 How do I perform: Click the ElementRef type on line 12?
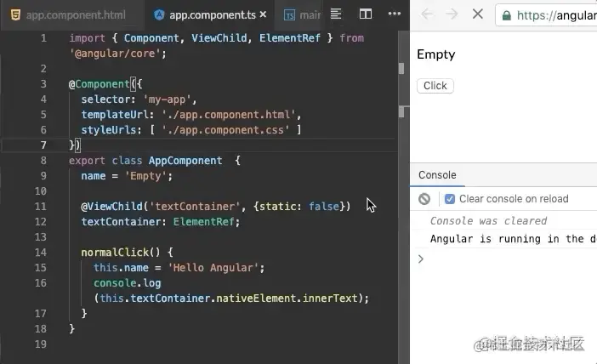204,222
